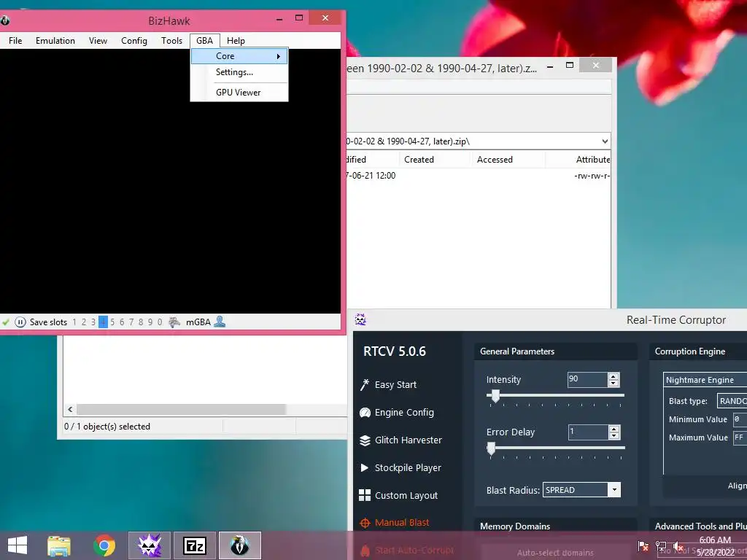Click the pause icon in BizHawk status bar
747x560 pixels.
[20, 322]
